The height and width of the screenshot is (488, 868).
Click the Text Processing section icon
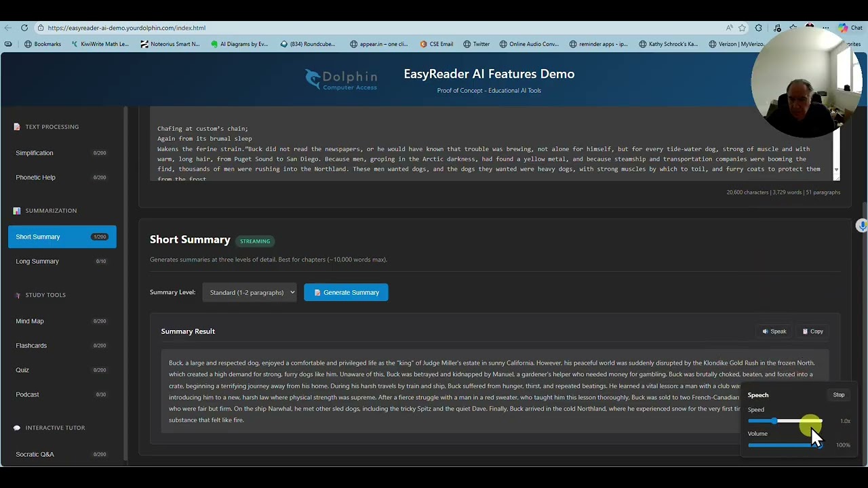coord(17,127)
